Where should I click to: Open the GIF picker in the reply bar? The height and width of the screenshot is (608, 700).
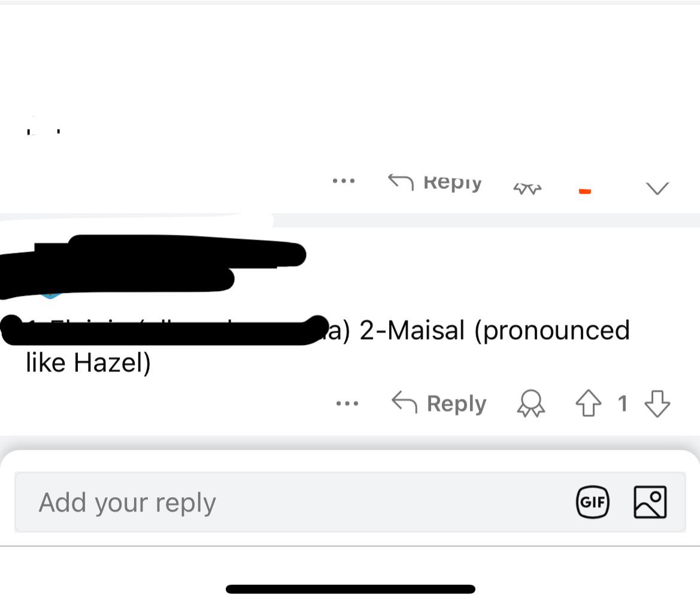click(x=592, y=503)
